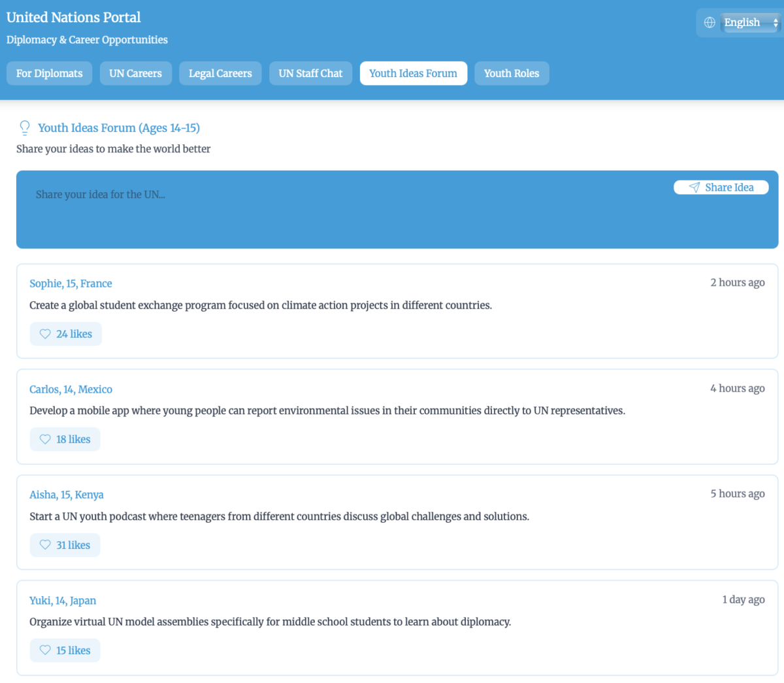Click the paper plane icon in Share Idea
The image size is (784, 683).
[x=694, y=188]
